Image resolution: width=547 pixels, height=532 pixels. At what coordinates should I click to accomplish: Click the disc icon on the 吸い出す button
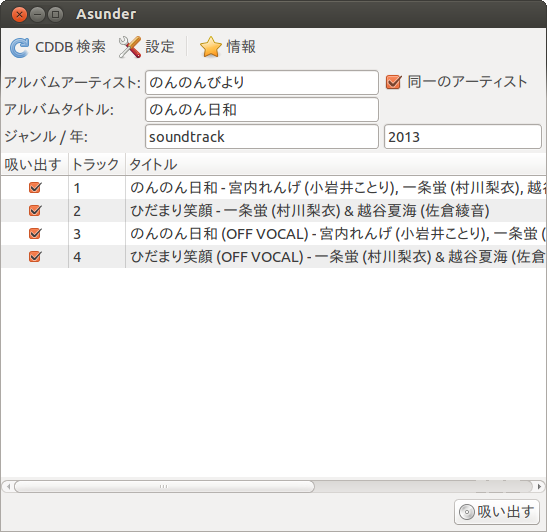[467, 512]
